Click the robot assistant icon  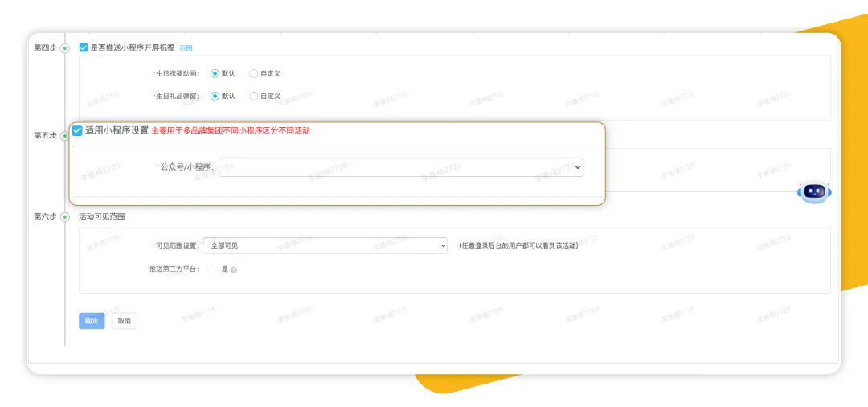pos(814,191)
